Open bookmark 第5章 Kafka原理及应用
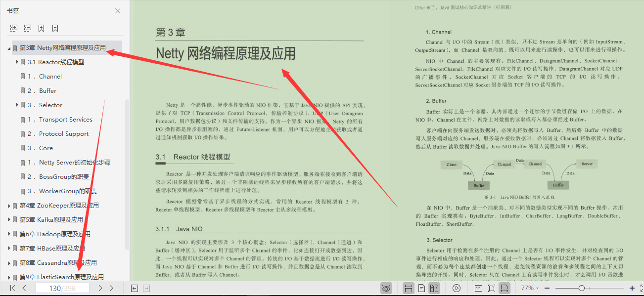 pos(51,220)
